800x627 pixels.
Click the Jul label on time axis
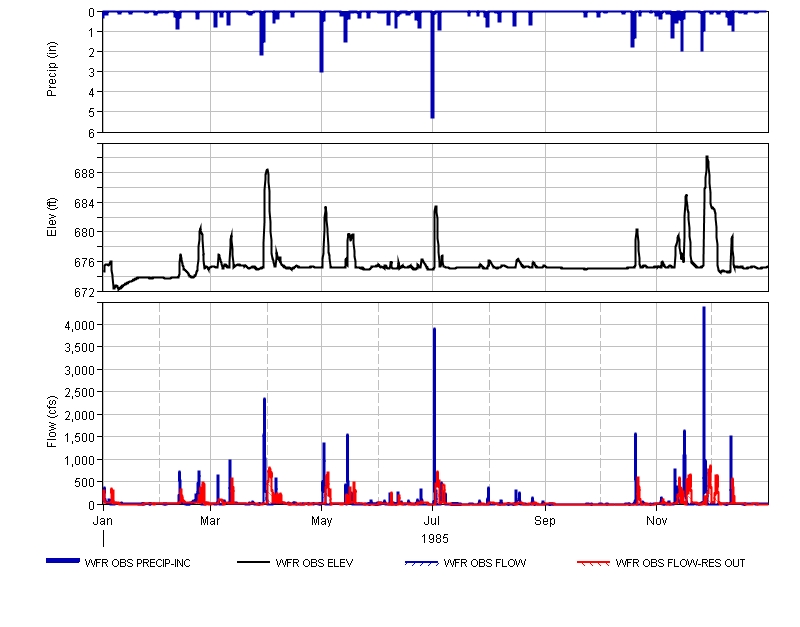coord(432,521)
